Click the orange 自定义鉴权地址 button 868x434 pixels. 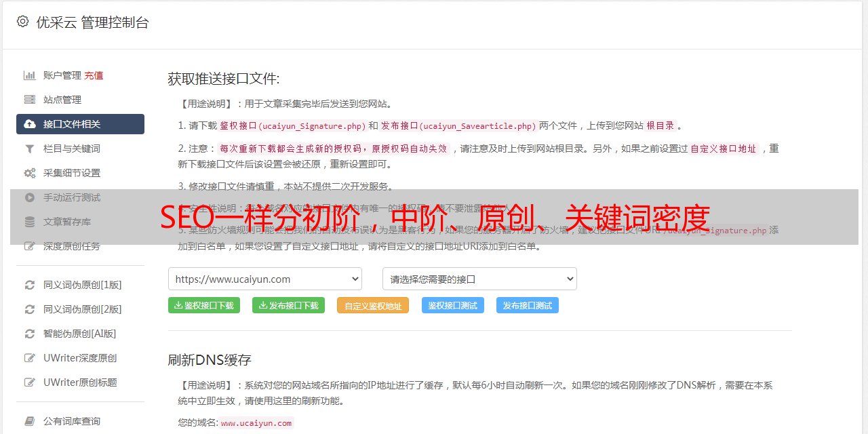(x=373, y=305)
